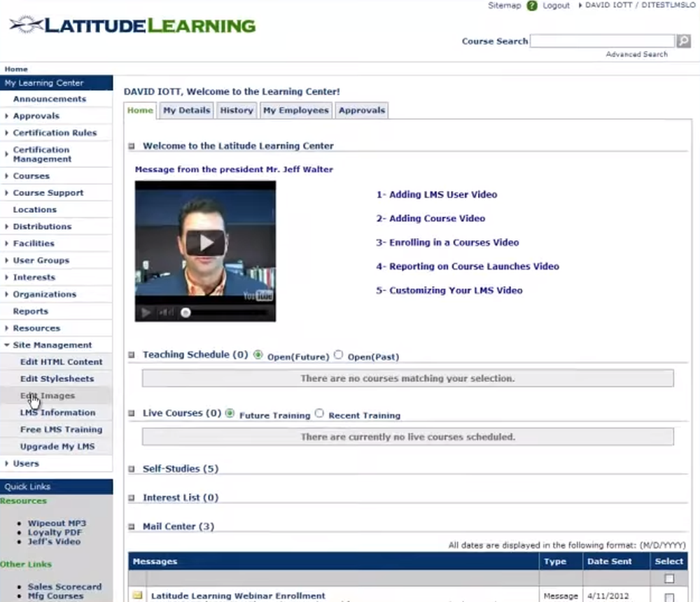This screenshot has width=700, height=602.
Task: Open Jeff's Video quick link
Action: coord(54,542)
